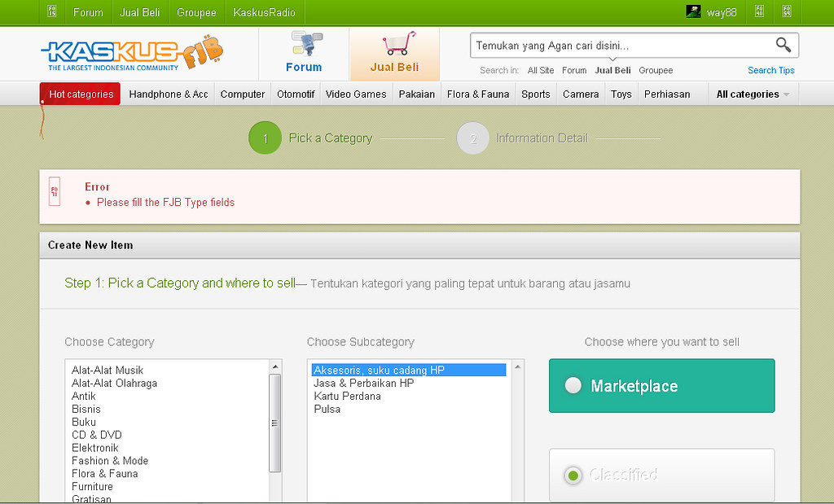
Task: Click the Category list scrollbar thumb
Action: click(x=274, y=423)
